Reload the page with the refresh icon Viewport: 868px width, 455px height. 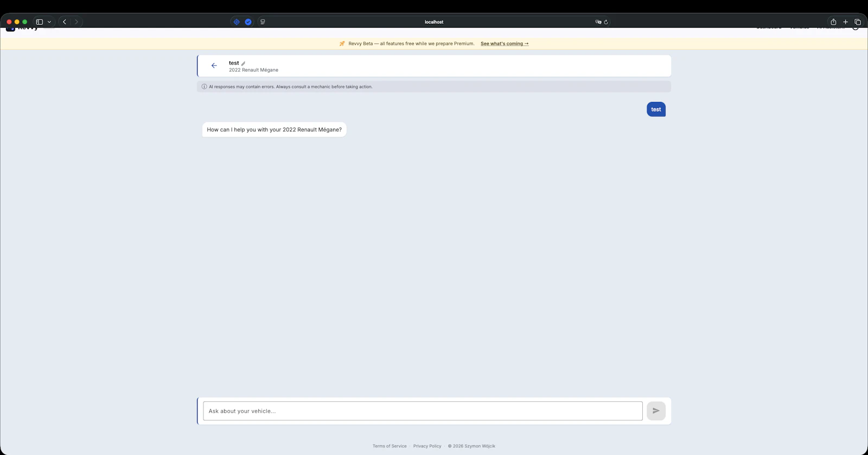606,22
